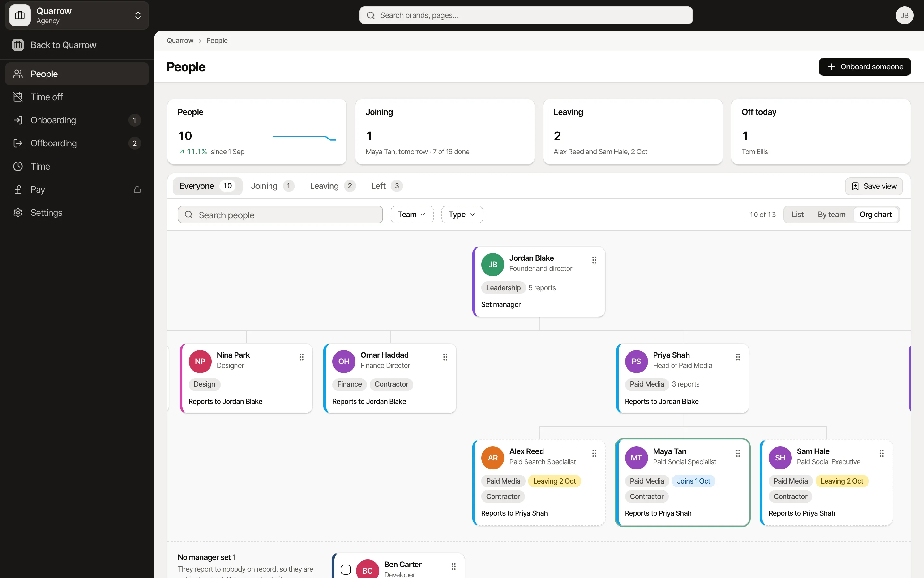924x578 pixels.
Task: Open the Team filter dropdown
Action: tap(412, 215)
